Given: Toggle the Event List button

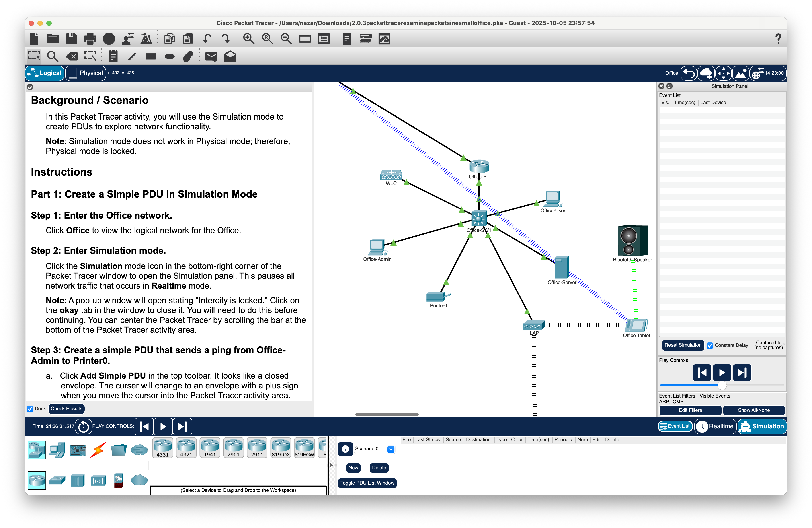Looking at the screenshot, I should [675, 426].
